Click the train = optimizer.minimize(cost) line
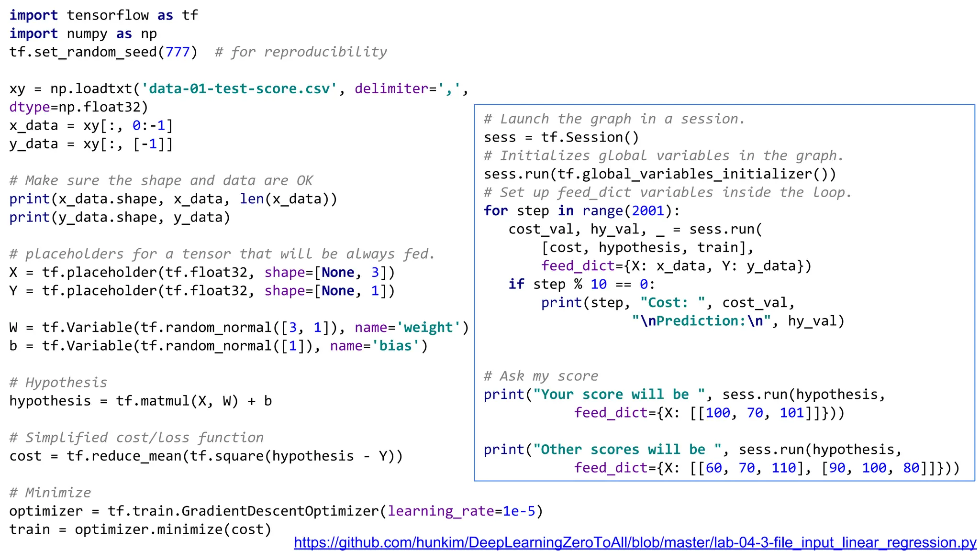Image resolution: width=980 pixels, height=551 pixels. pos(140,529)
